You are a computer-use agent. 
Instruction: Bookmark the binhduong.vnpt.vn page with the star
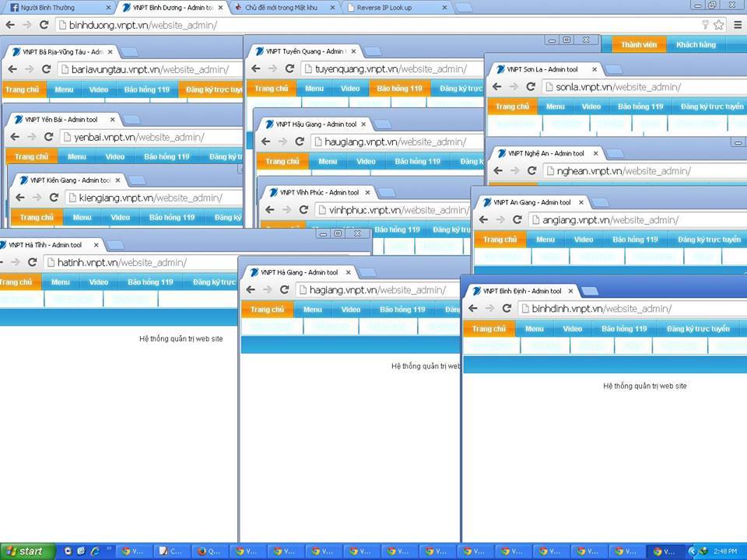click(718, 25)
